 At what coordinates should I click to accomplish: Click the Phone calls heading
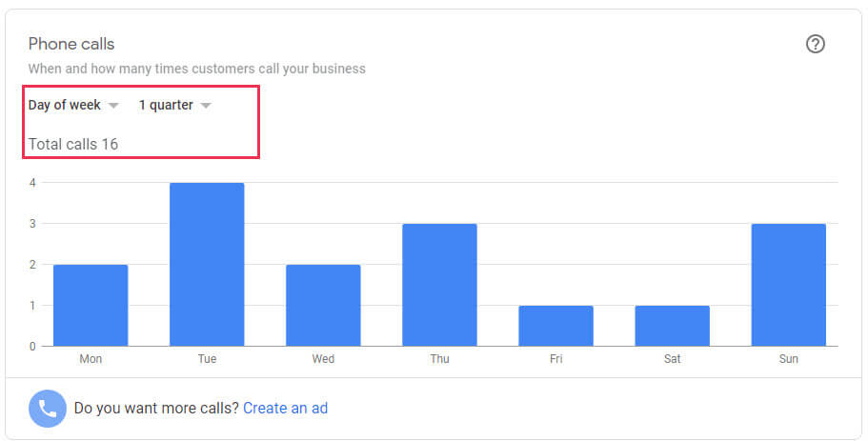point(71,44)
